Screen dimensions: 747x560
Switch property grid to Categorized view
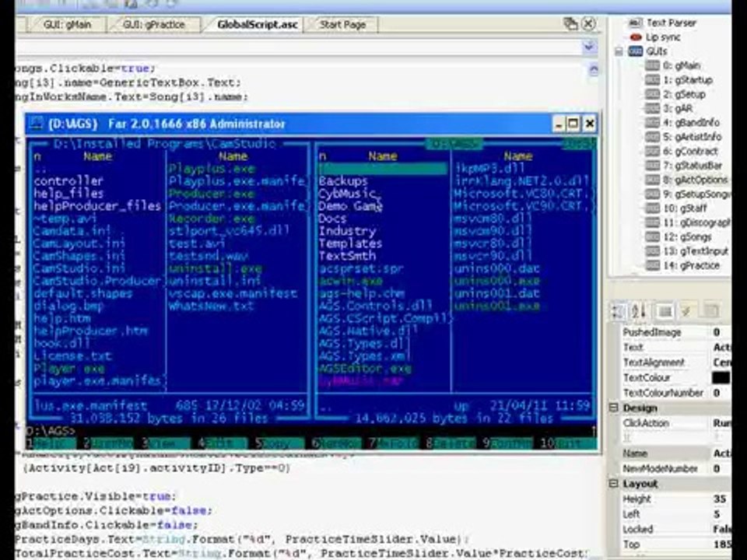tap(618, 311)
